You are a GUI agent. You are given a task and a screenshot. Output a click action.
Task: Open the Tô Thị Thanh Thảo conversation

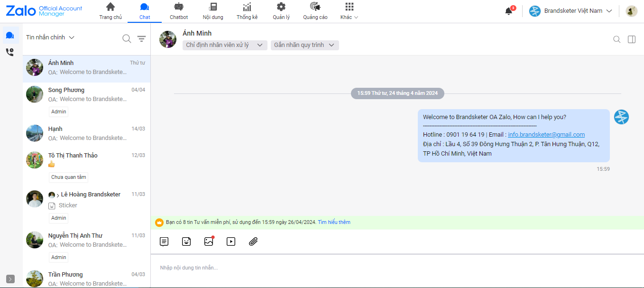(87, 167)
